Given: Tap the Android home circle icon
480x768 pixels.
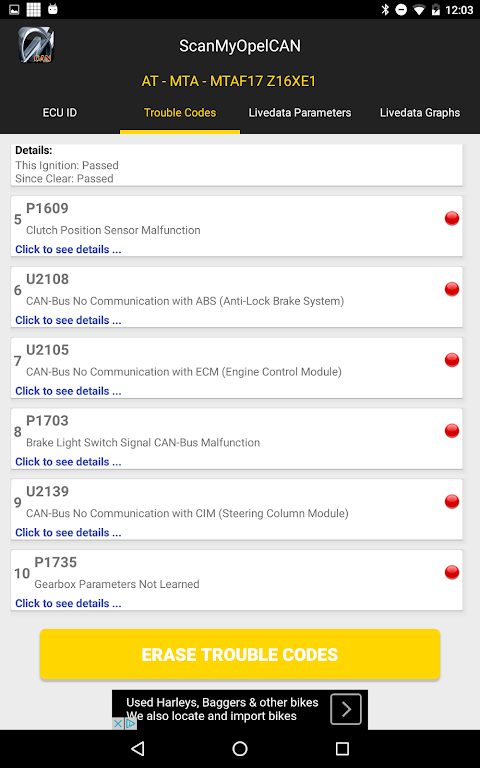Looking at the screenshot, I should (x=240, y=748).
